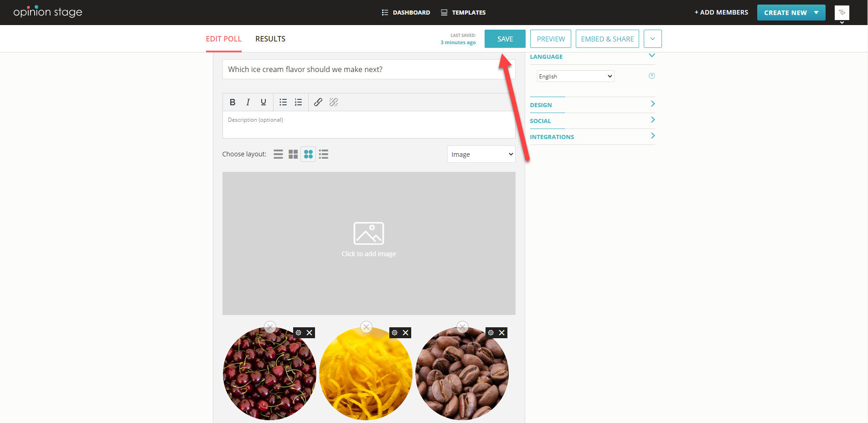The image size is (868, 423).
Task: Click the underline formatting icon
Action: tap(263, 102)
